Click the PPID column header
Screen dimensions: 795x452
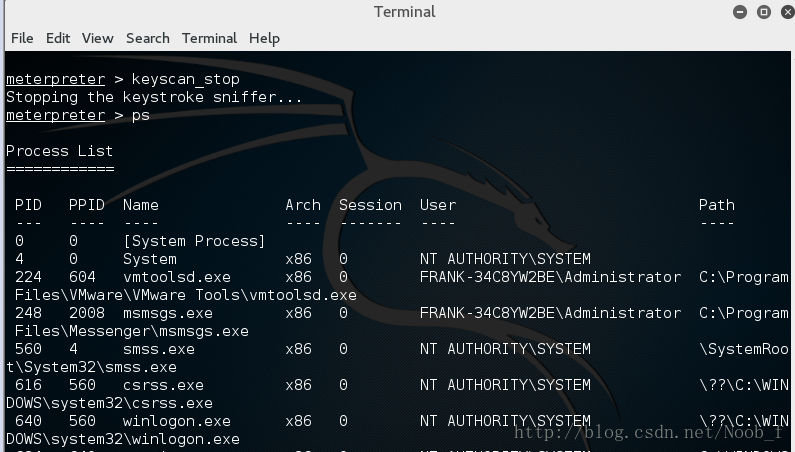pos(87,205)
